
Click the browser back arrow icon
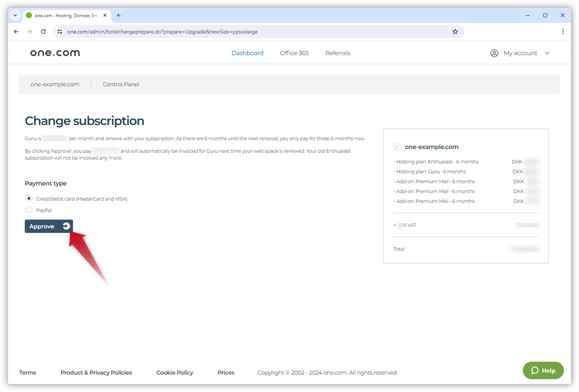tap(16, 31)
